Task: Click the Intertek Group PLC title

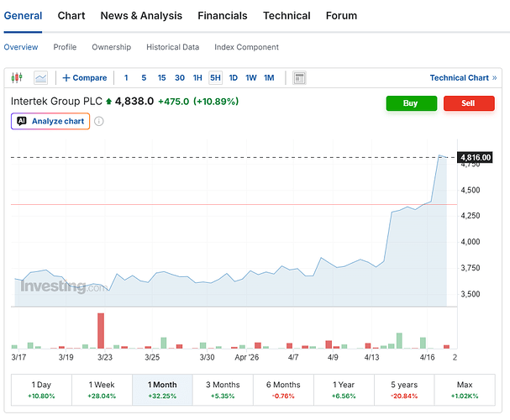Action: click(56, 102)
